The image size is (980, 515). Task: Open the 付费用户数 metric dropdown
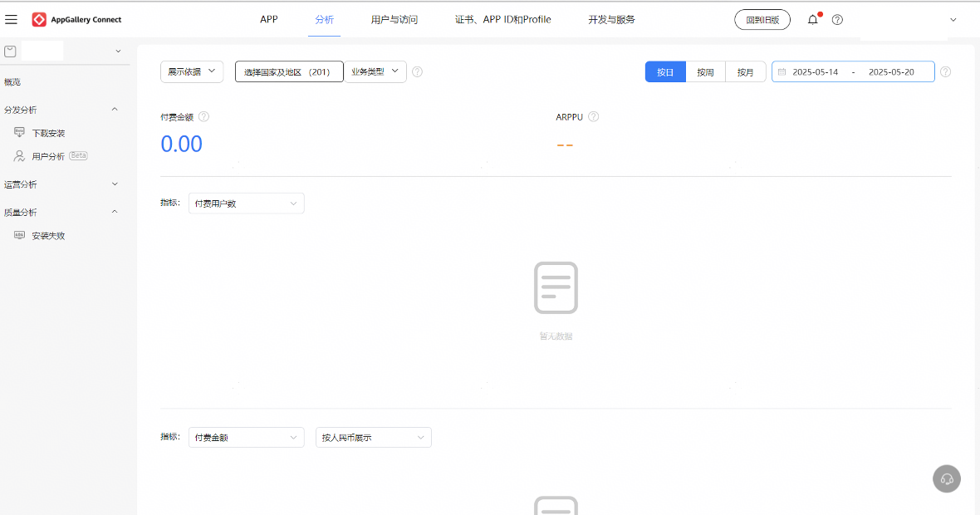pos(246,204)
